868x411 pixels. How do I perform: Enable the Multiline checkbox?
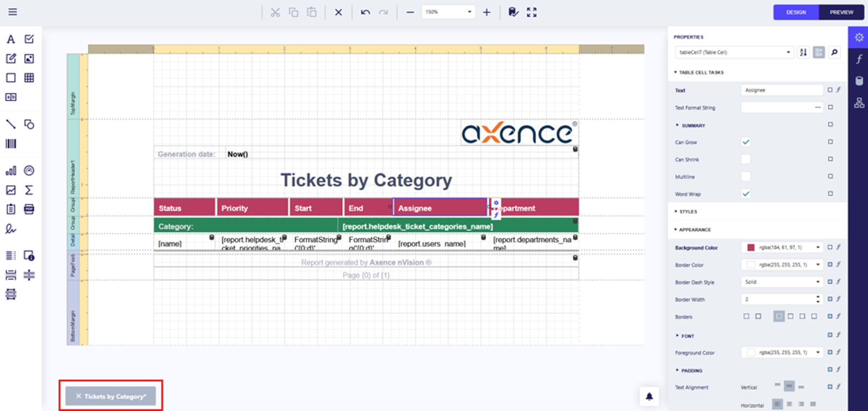(x=746, y=177)
